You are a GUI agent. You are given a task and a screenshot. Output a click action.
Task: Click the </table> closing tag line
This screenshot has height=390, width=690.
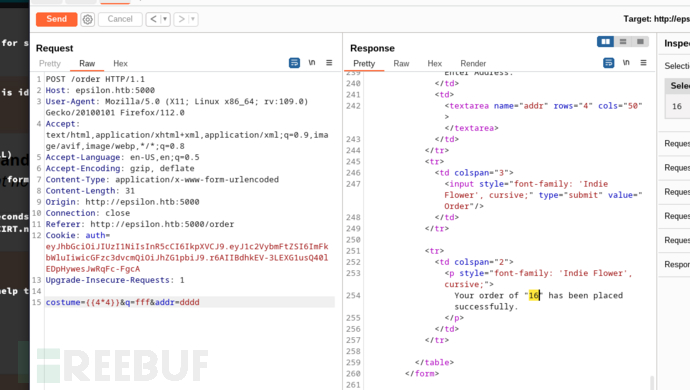click(434, 362)
